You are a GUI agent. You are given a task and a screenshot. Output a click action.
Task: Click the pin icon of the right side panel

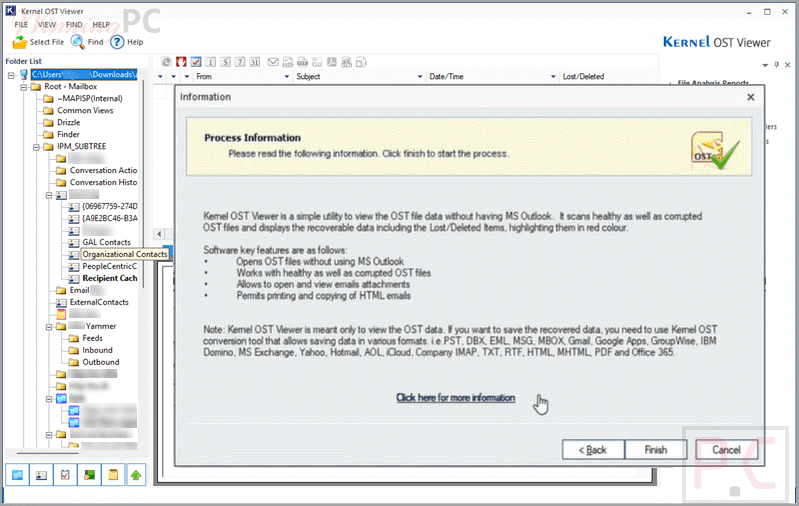[x=776, y=65]
